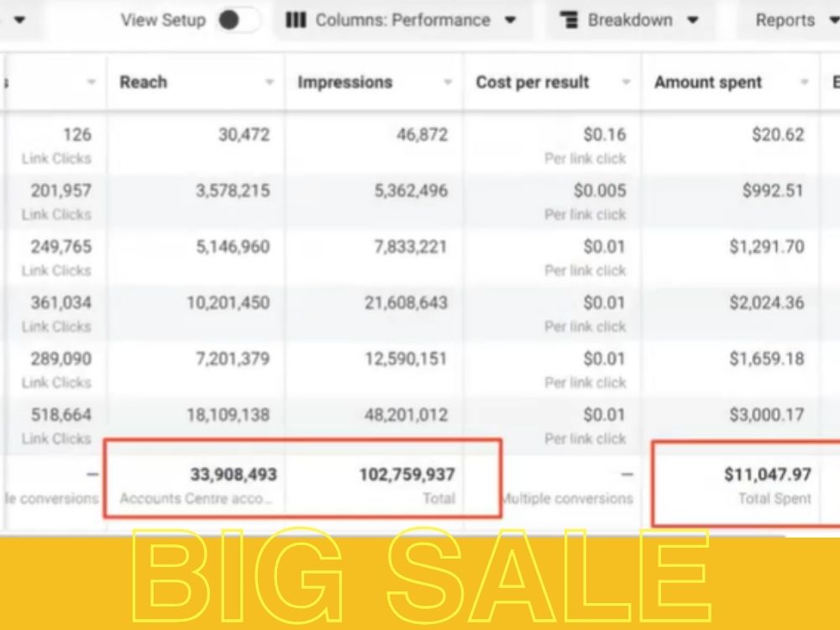Select reach value 7,201,379

click(233, 359)
